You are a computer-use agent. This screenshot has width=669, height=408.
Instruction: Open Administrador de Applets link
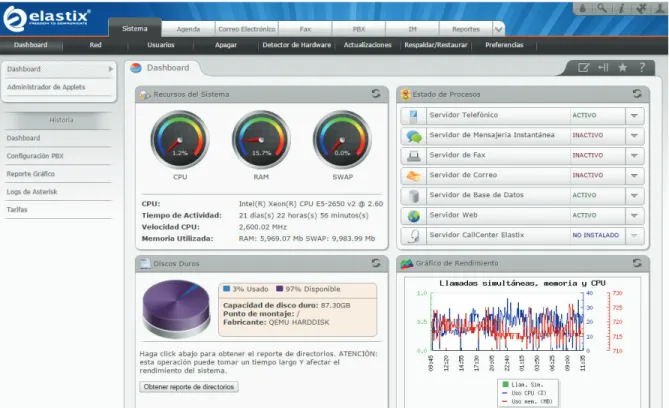click(46, 87)
